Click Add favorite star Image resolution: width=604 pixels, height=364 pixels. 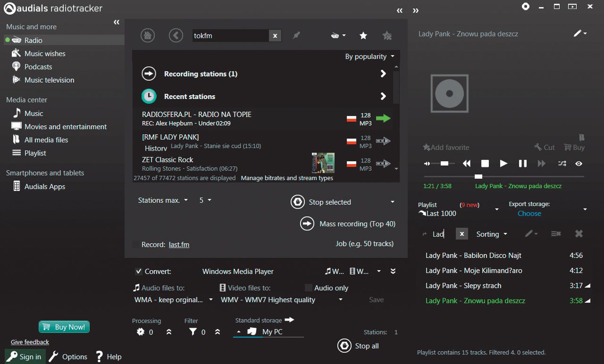coord(446,147)
